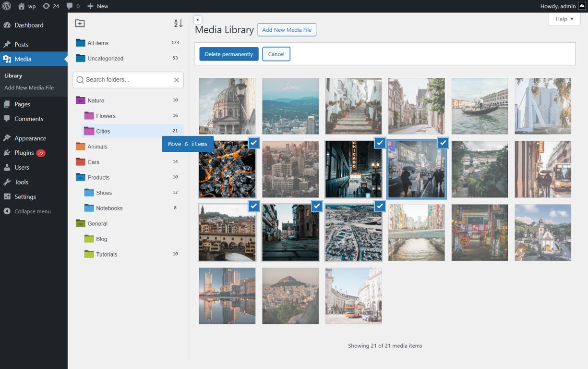588x369 pixels.
Task: Click the purple Cities folder icon
Action: (89, 131)
